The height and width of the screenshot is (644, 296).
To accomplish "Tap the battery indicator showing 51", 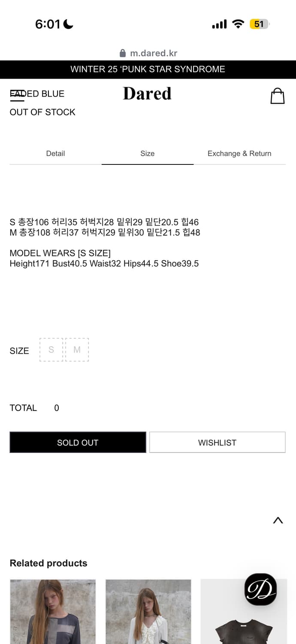I will 259,24.
